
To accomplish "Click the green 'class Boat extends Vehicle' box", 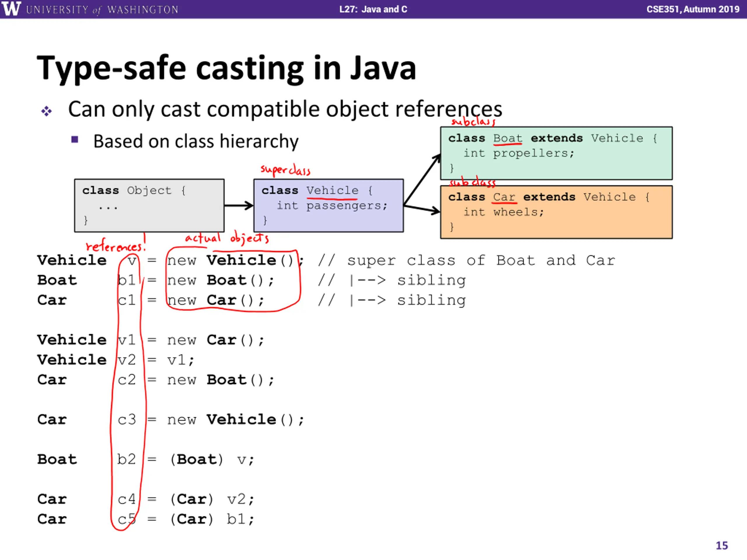I will [x=556, y=153].
